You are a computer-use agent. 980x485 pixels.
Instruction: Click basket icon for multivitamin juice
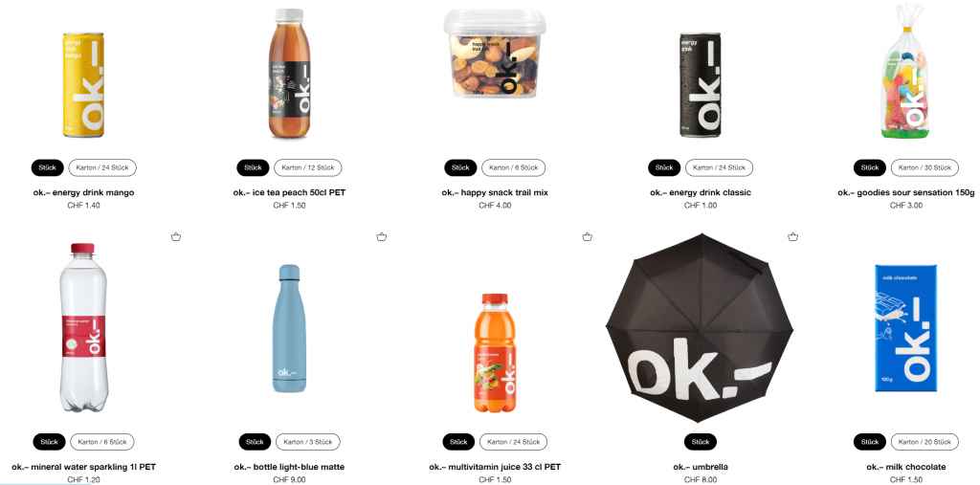(587, 237)
